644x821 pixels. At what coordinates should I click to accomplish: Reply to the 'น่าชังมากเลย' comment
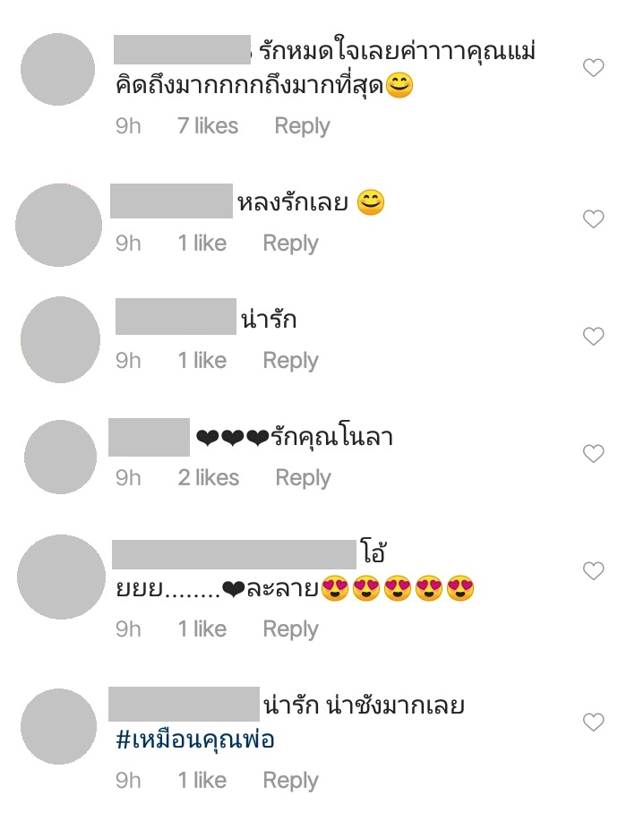click(x=291, y=781)
